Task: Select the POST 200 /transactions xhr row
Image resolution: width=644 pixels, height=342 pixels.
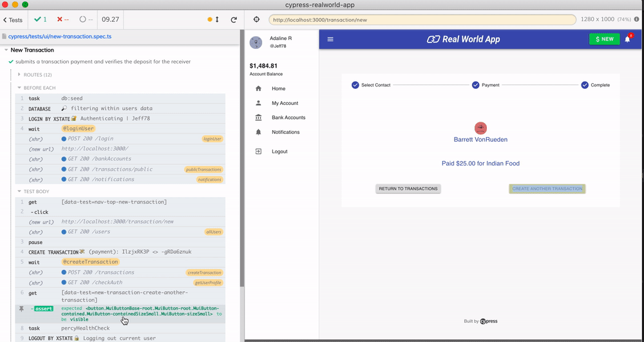Action: [120, 272]
